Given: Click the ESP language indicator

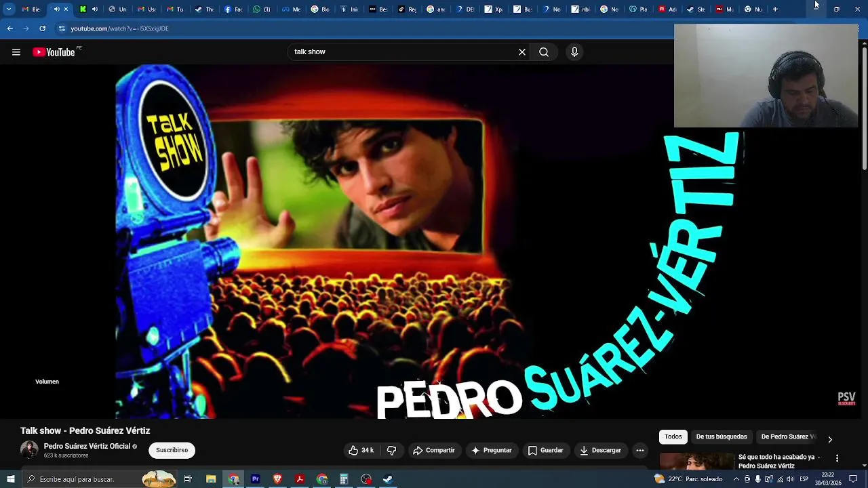Looking at the screenshot, I should pyautogui.click(x=804, y=479).
